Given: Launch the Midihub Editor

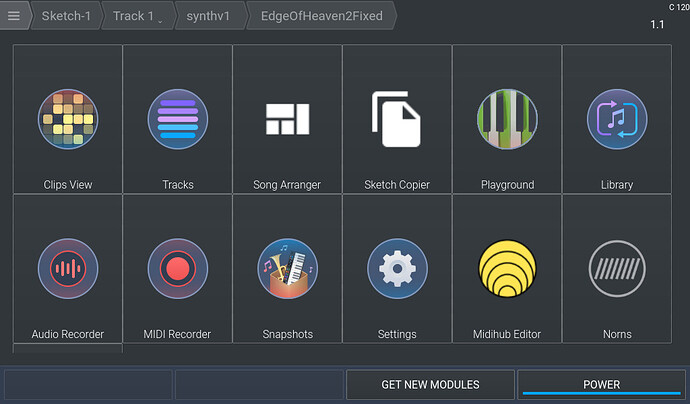Looking at the screenshot, I should (507, 268).
